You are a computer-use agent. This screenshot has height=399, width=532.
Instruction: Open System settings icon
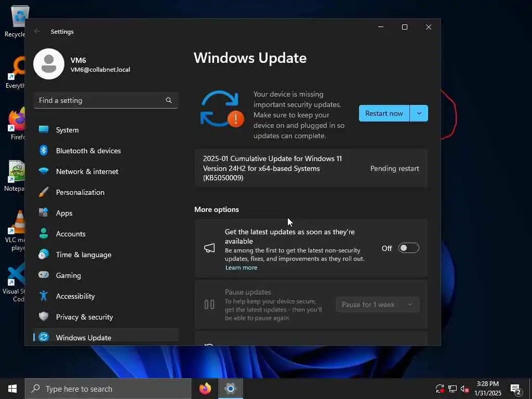[x=44, y=129]
